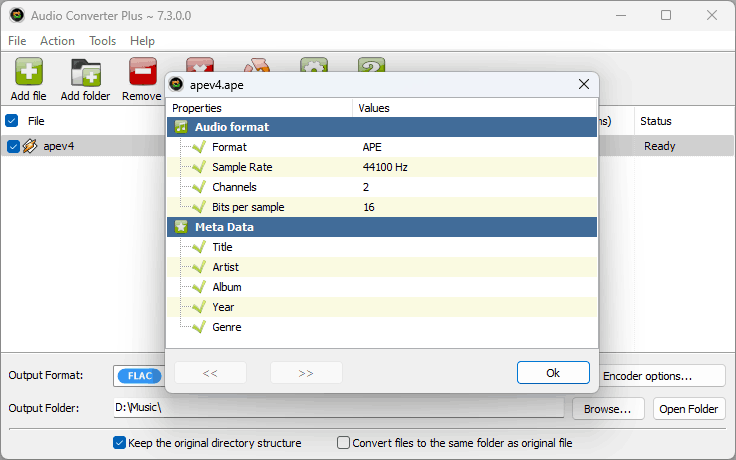Screen dimensions: 736x460
Task: Click the checkmark icon beside Year
Action: tap(199, 307)
